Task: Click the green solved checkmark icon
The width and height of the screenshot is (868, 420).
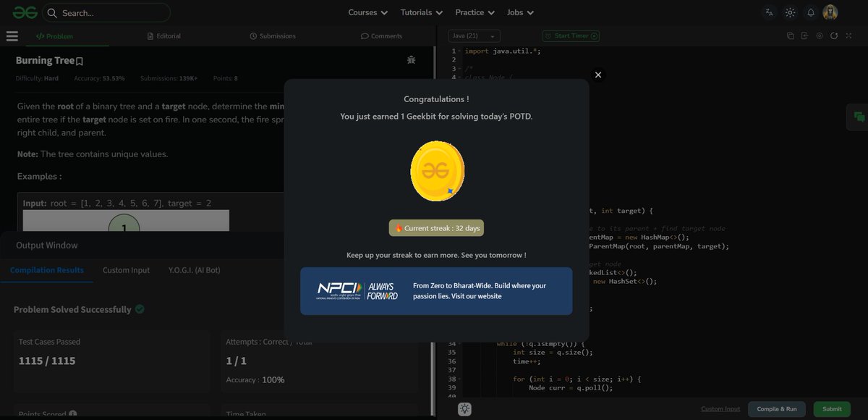Action: coord(140,309)
